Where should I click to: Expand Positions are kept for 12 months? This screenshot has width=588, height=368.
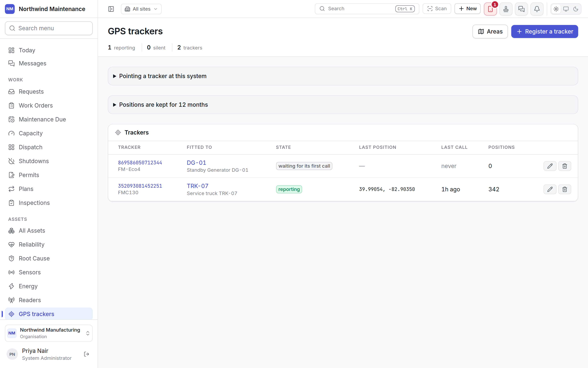(x=343, y=105)
